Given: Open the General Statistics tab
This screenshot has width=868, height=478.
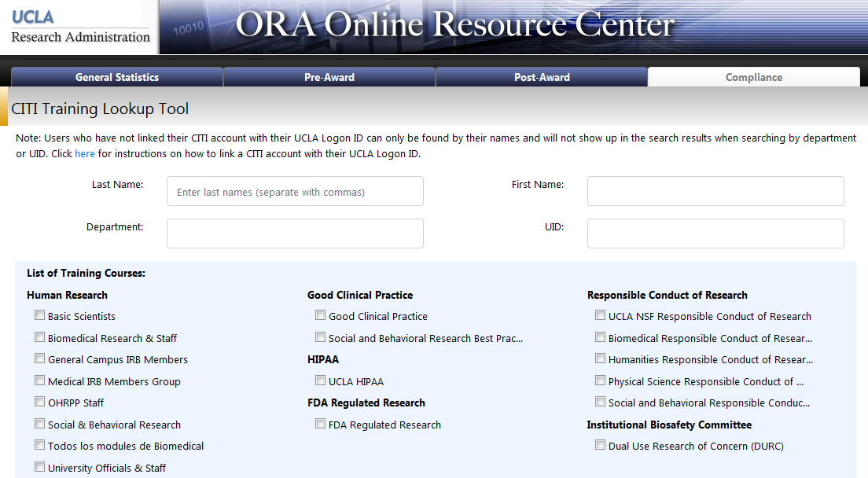Looking at the screenshot, I should pyautogui.click(x=117, y=77).
